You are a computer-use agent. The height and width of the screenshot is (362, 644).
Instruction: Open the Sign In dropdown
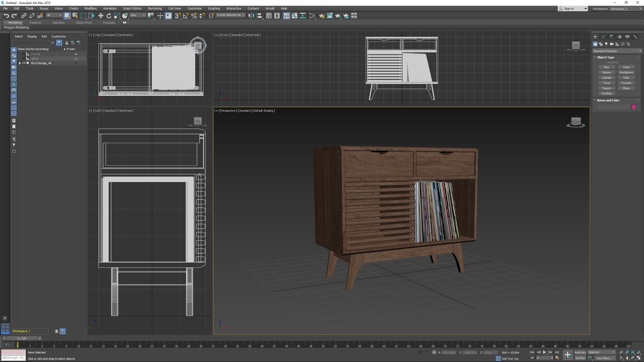click(573, 9)
